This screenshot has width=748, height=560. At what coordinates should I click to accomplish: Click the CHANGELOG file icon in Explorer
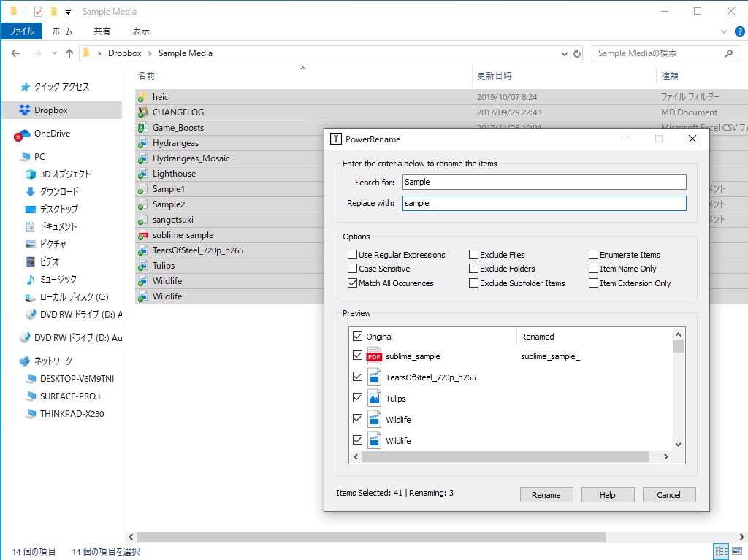[142, 112]
